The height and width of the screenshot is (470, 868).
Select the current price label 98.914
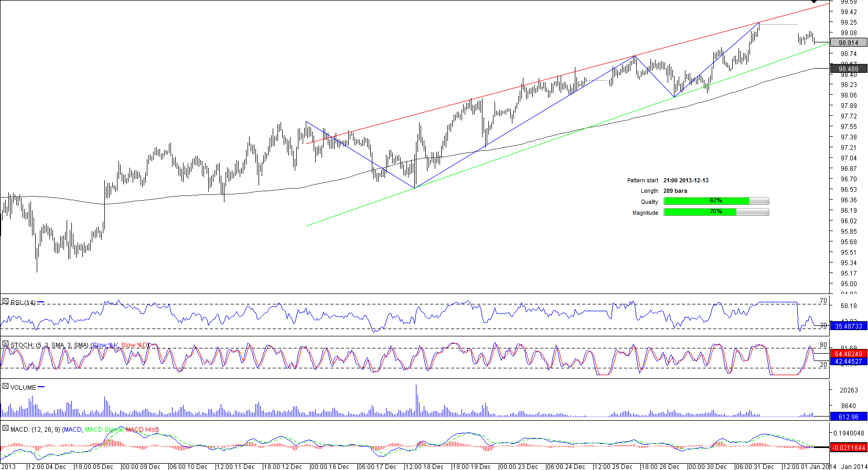pyautogui.click(x=848, y=43)
